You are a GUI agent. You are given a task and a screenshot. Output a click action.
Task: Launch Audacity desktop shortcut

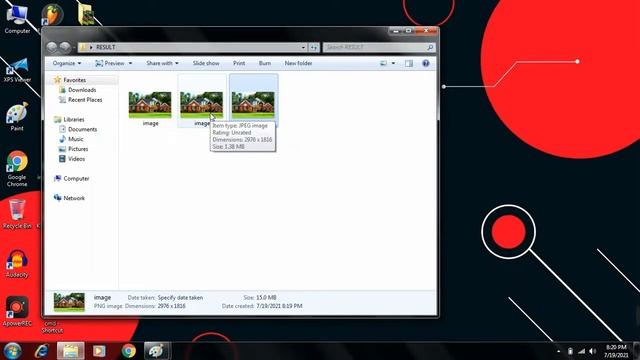pyautogui.click(x=17, y=264)
